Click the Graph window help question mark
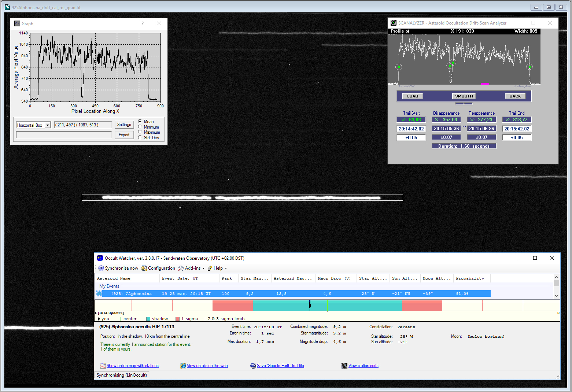The image size is (572, 392). pos(143,23)
